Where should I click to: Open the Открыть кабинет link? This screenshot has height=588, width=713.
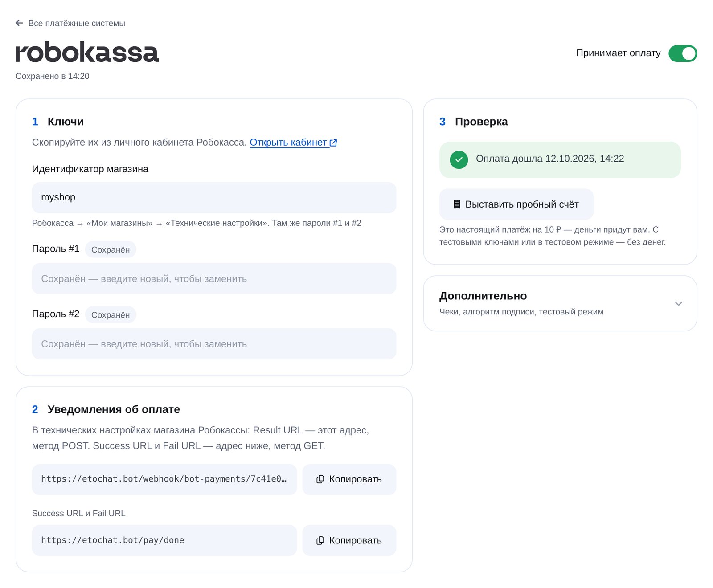click(293, 143)
